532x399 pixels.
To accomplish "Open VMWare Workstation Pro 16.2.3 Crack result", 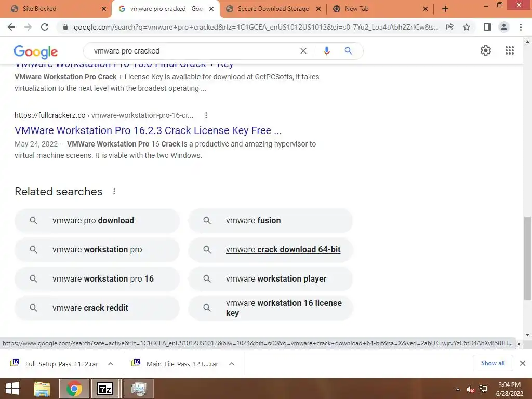I will pos(148,130).
